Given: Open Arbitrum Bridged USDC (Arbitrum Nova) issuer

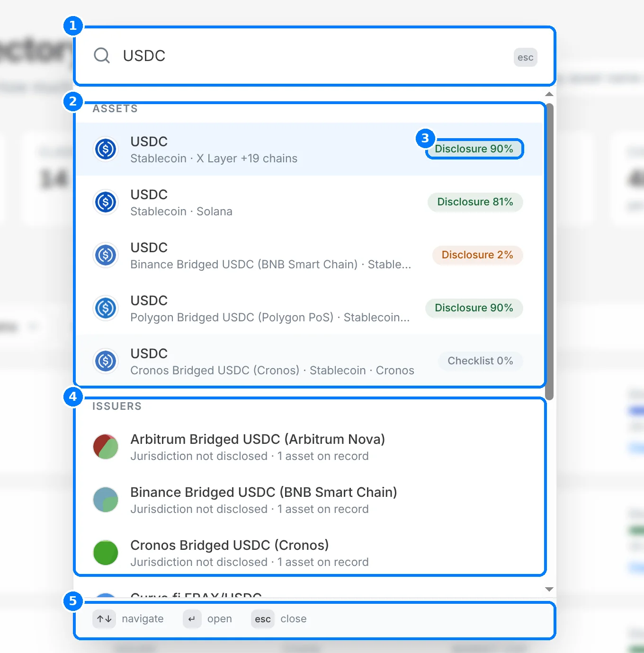Looking at the screenshot, I should (310, 447).
